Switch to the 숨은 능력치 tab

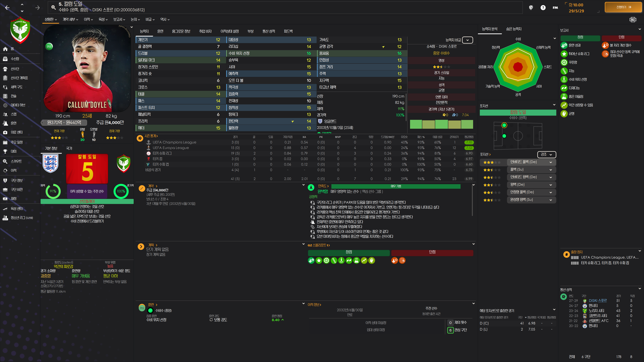pos(514,29)
